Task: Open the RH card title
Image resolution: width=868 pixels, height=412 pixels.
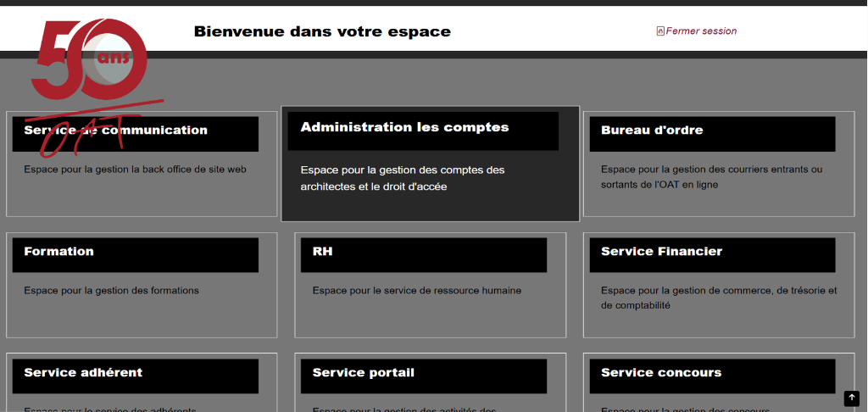Action: (323, 252)
